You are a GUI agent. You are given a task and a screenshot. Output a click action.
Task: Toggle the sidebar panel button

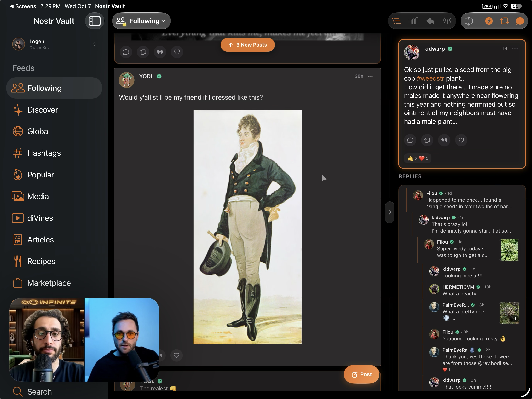coord(94,21)
